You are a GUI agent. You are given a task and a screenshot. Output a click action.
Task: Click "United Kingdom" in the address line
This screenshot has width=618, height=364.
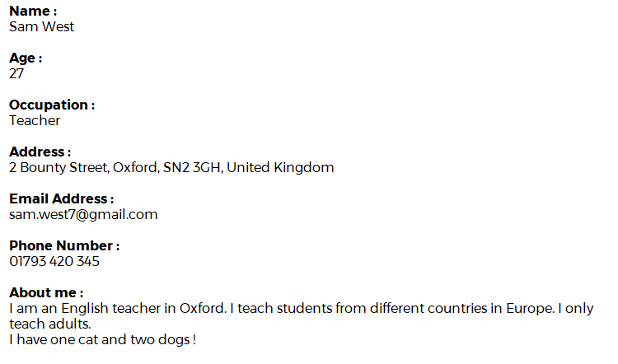[280, 168]
